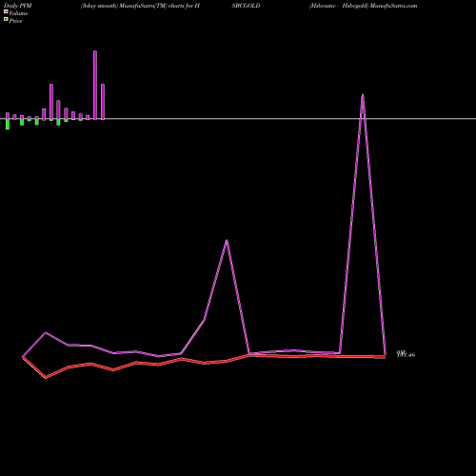
Task: Click the Price legend color swatch
Action: tap(6, 20)
